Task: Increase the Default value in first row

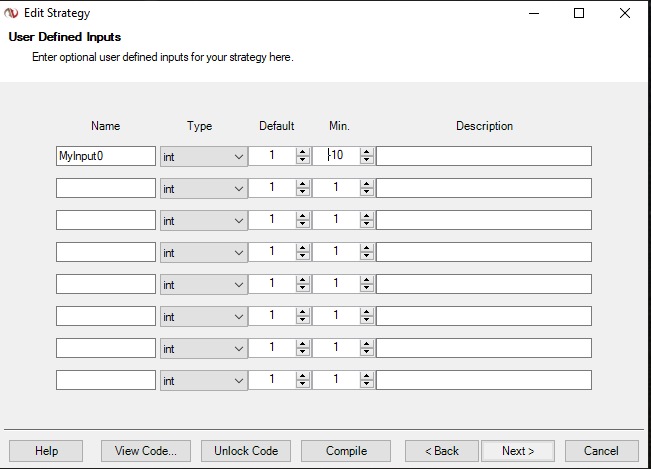Action: click(303, 152)
